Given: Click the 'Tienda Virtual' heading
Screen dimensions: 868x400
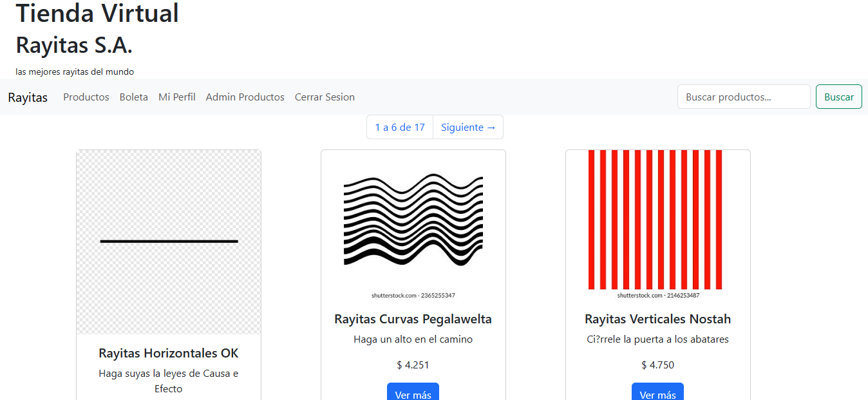Looking at the screenshot, I should [x=97, y=13].
